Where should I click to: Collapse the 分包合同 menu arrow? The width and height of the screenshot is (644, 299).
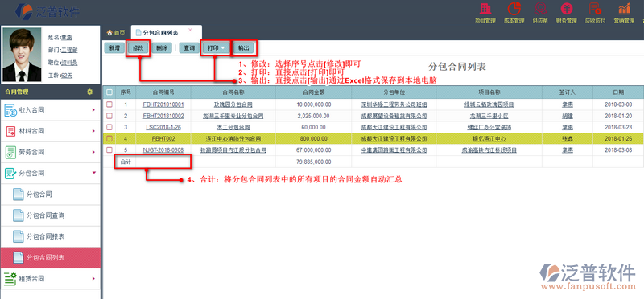pos(93,173)
